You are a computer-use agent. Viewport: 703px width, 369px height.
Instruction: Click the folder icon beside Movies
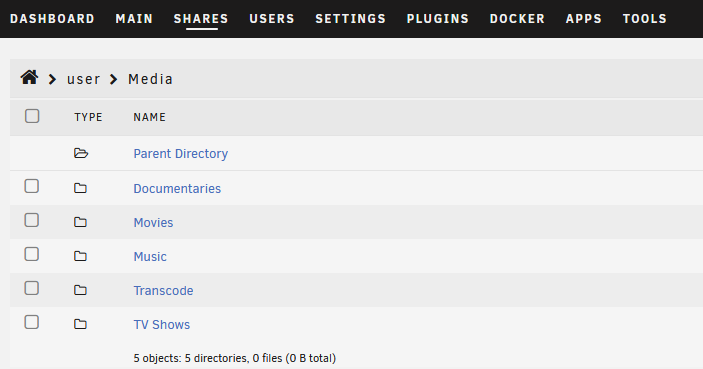click(80, 222)
